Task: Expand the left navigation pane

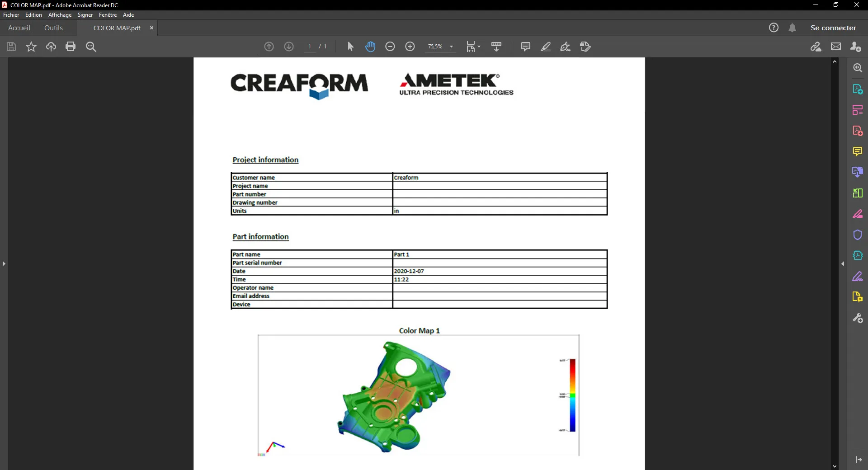Action: click(4, 263)
